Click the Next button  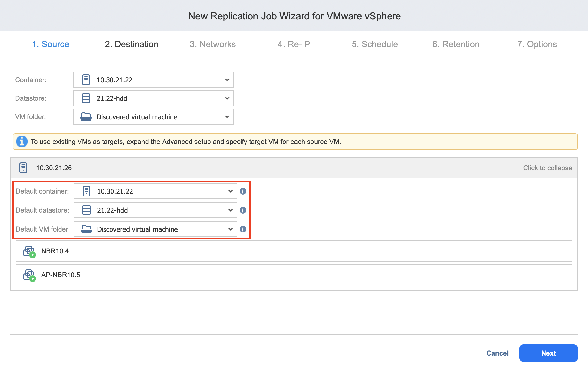(x=548, y=353)
